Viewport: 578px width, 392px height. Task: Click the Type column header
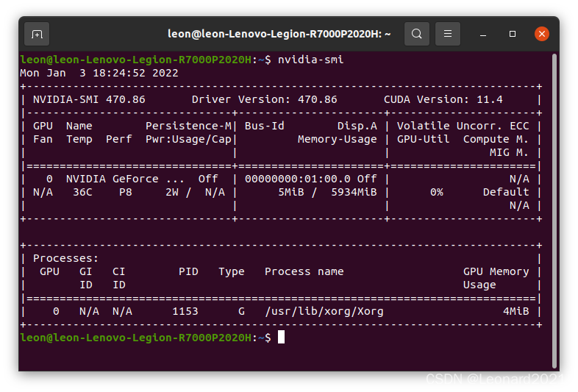point(232,272)
